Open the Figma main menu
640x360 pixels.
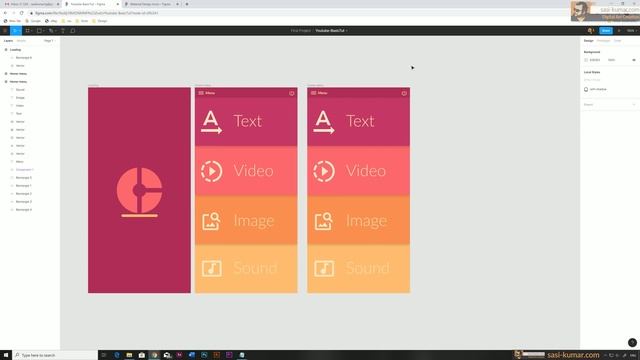(5, 31)
